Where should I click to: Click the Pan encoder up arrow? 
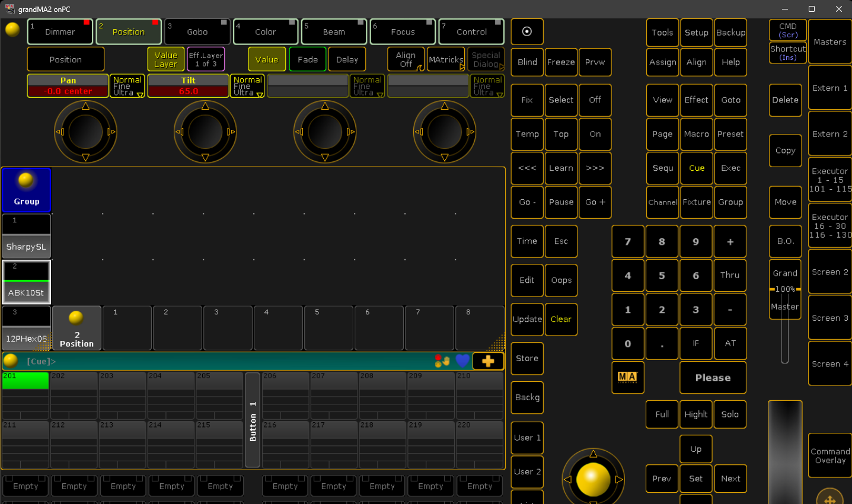pyautogui.click(x=85, y=106)
